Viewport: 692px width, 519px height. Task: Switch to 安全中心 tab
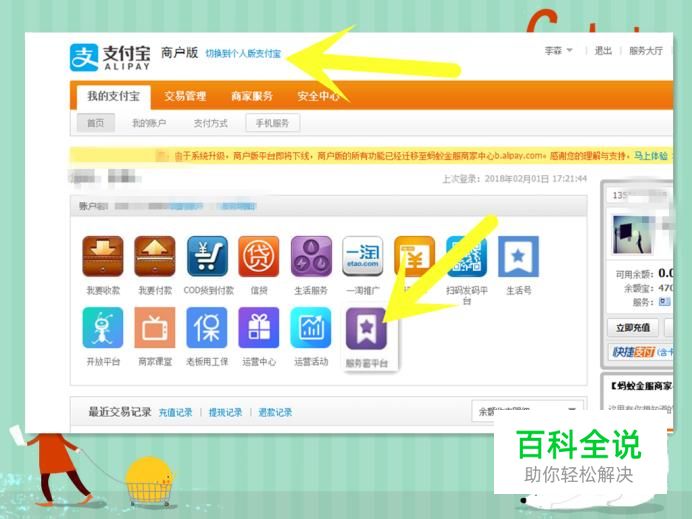point(318,96)
